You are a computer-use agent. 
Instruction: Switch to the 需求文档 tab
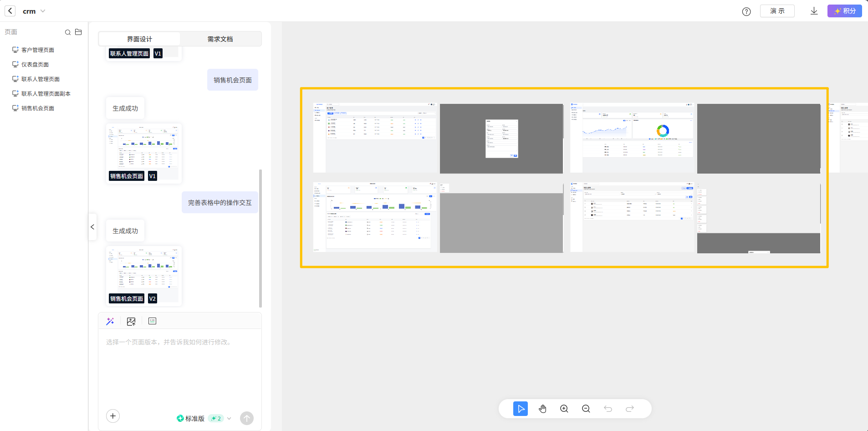coord(220,39)
